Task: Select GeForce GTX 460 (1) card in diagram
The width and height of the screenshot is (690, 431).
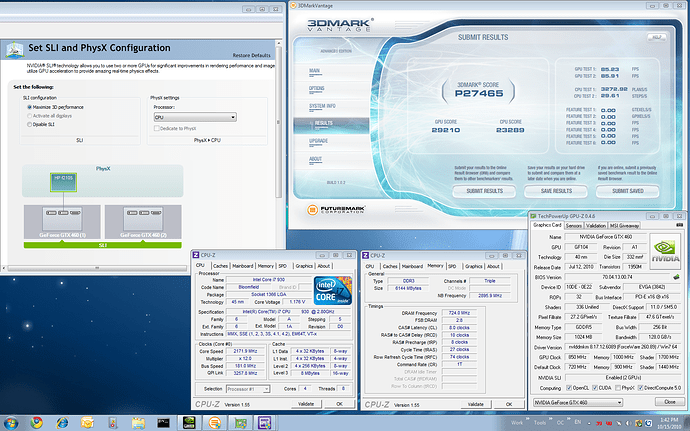Action: click(62, 222)
